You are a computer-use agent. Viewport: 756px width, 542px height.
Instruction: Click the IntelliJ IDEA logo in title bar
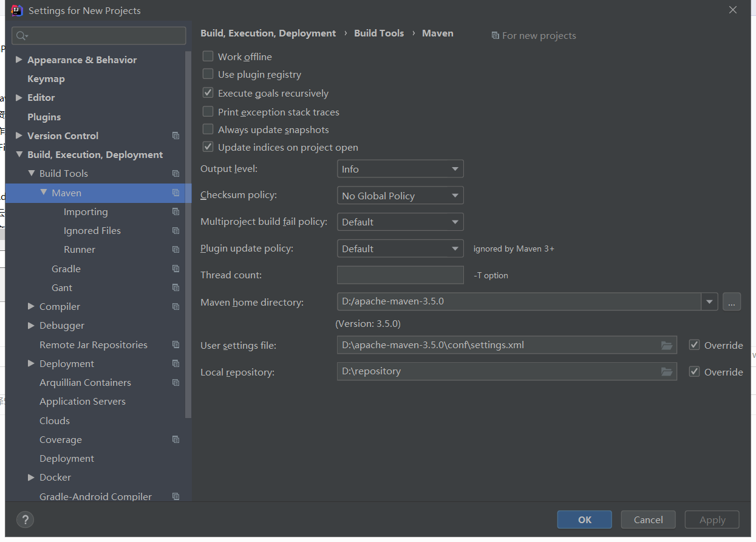point(17,10)
